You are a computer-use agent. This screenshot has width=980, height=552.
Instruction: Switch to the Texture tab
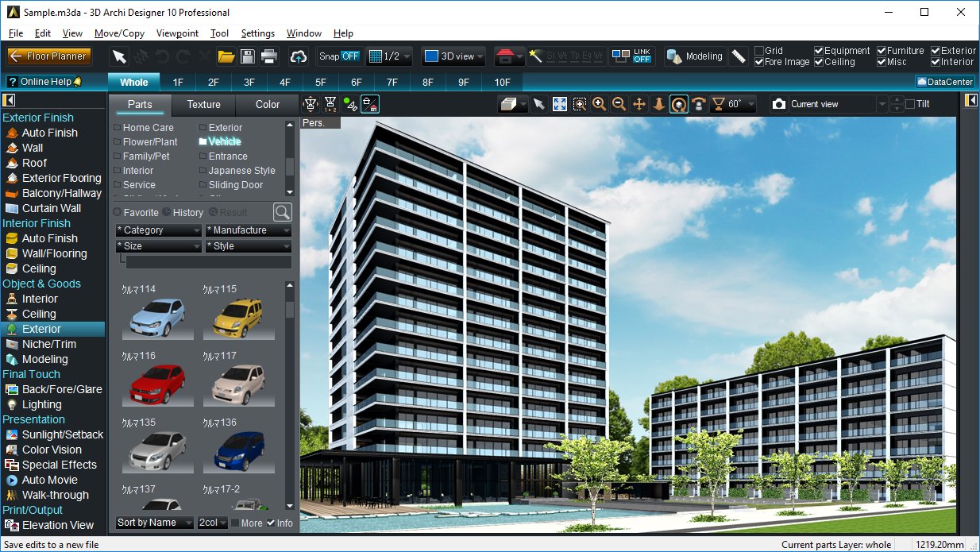click(x=203, y=105)
